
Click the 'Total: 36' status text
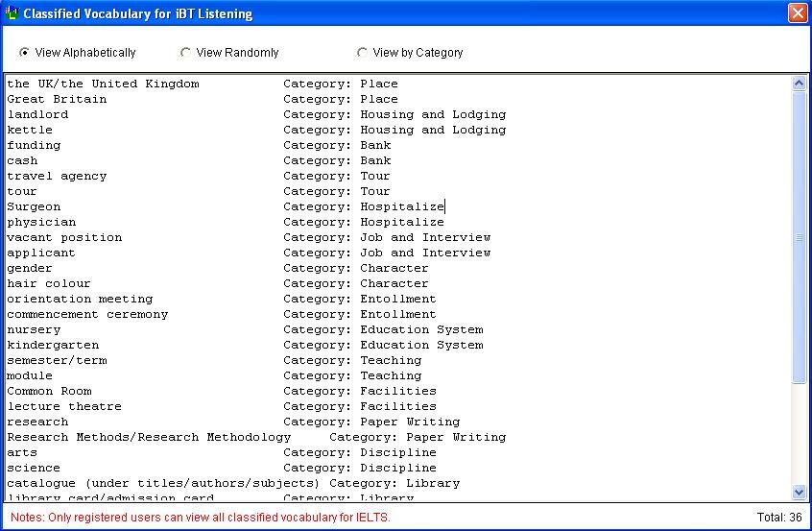[778, 517]
